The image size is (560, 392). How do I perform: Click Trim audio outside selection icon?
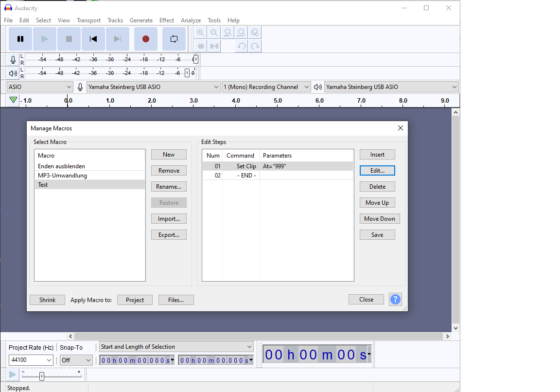[201, 46]
